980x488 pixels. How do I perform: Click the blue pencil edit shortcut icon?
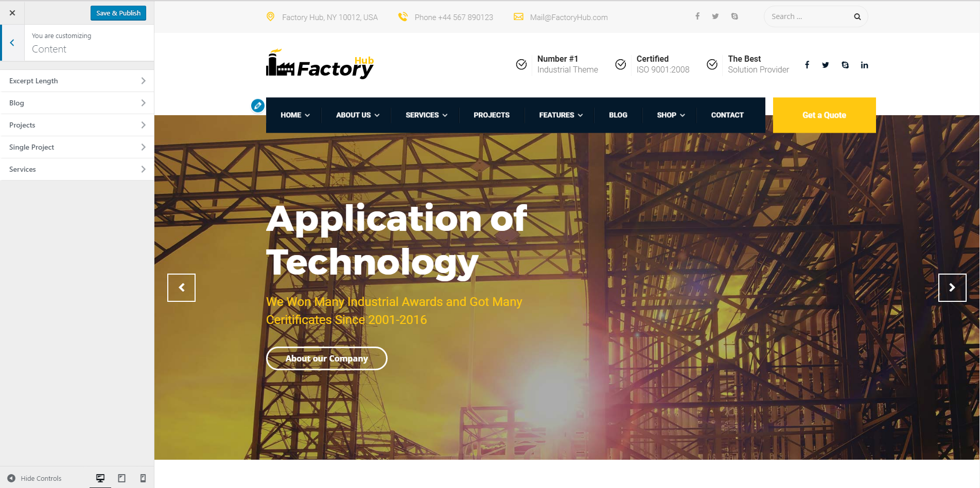click(x=257, y=106)
